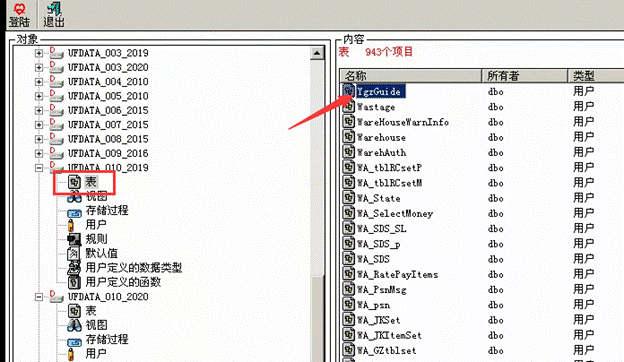
Task: Select 用户 node under UFDATA_010_2019
Action: coord(96,224)
